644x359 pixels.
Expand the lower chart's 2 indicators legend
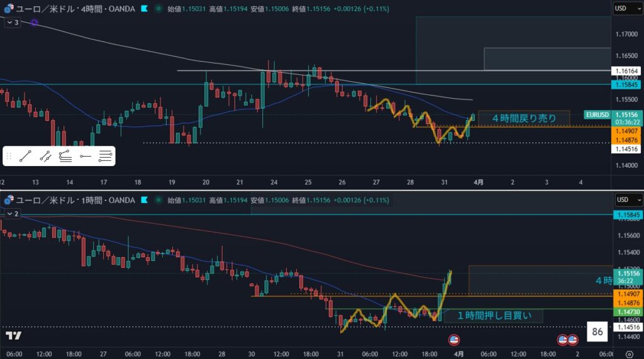(x=12, y=214)
